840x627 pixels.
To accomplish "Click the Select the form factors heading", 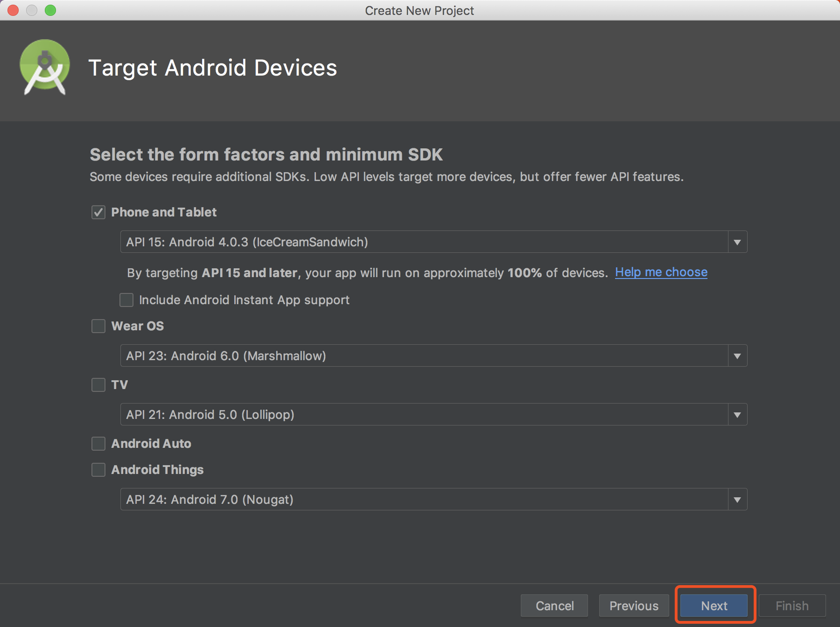I will coord(266,154).
